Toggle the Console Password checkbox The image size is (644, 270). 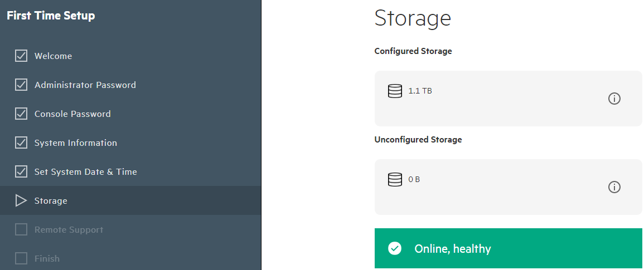pos(21,114)
